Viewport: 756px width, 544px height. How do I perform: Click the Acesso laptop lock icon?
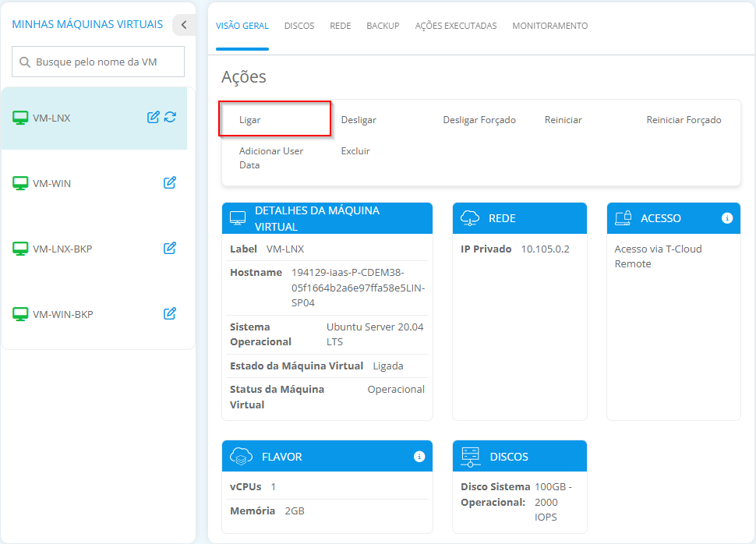[623, 218]
